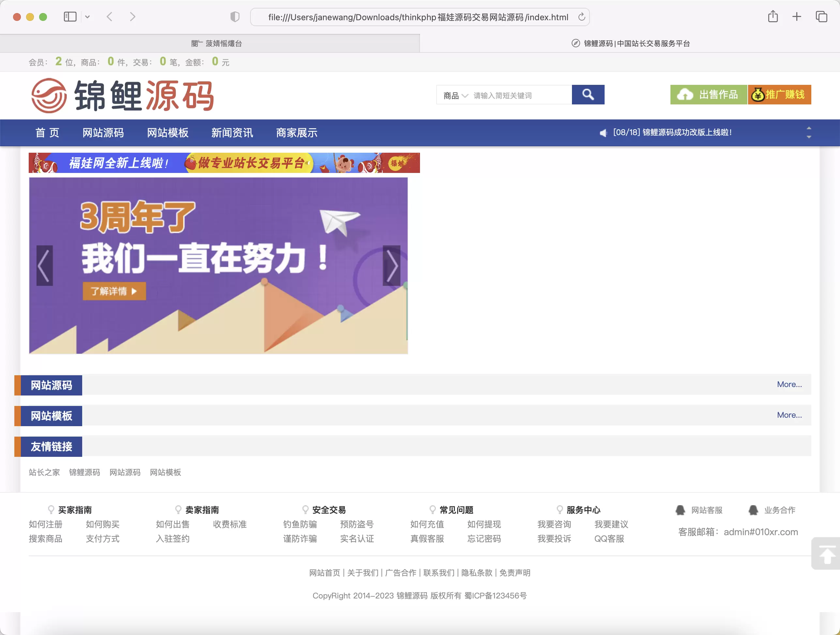Open 联系我们 in the footer
This screenshot has height=635, width=840.
[439, 573]
